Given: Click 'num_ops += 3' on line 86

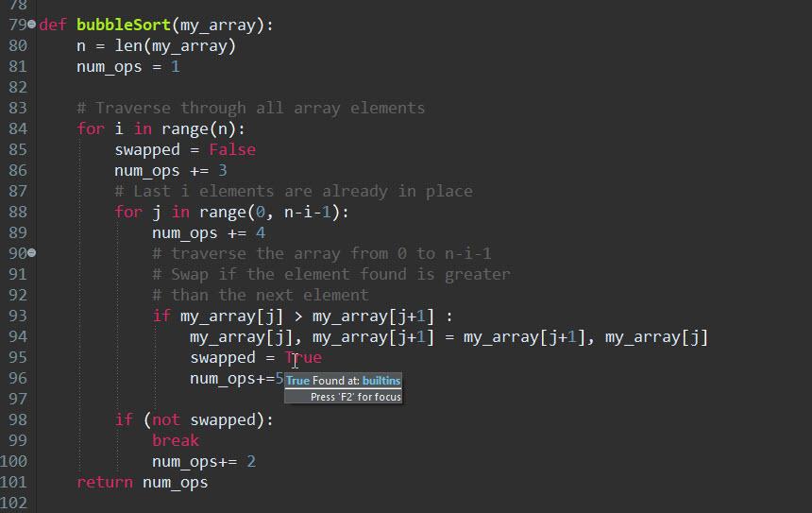Looking at the screenshot, I should [x=171, y=170].
